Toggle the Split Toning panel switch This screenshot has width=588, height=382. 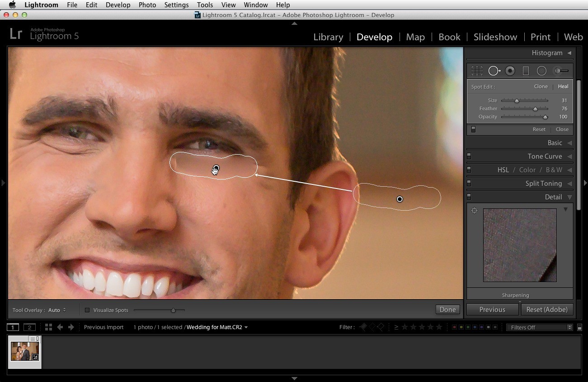coord(469,184)
